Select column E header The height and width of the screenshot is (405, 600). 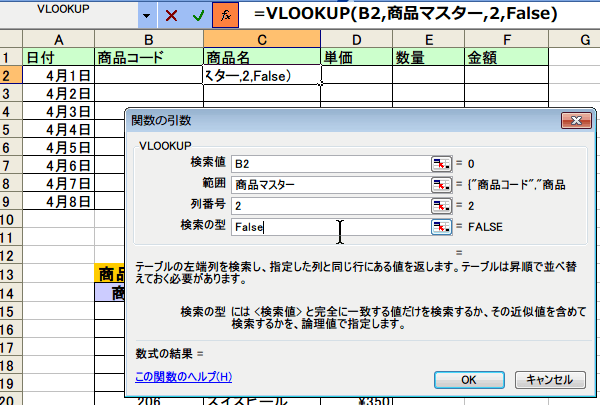coord(429,39)
